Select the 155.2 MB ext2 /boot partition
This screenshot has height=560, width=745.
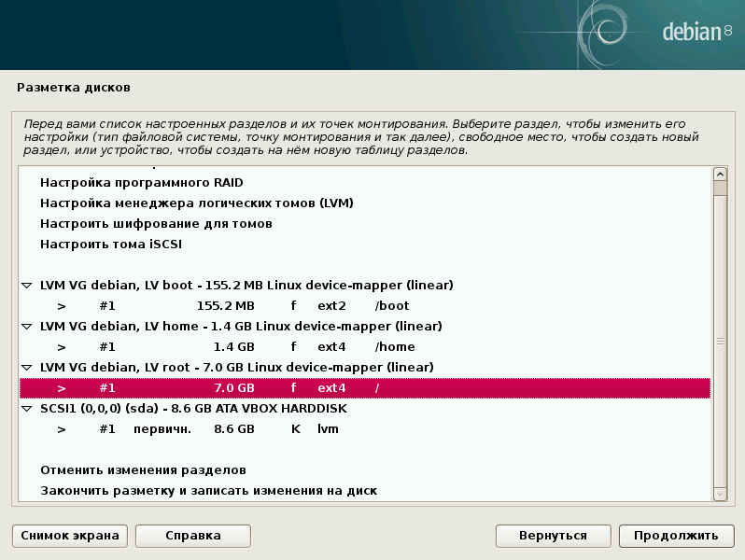click(x=233, y=305)
